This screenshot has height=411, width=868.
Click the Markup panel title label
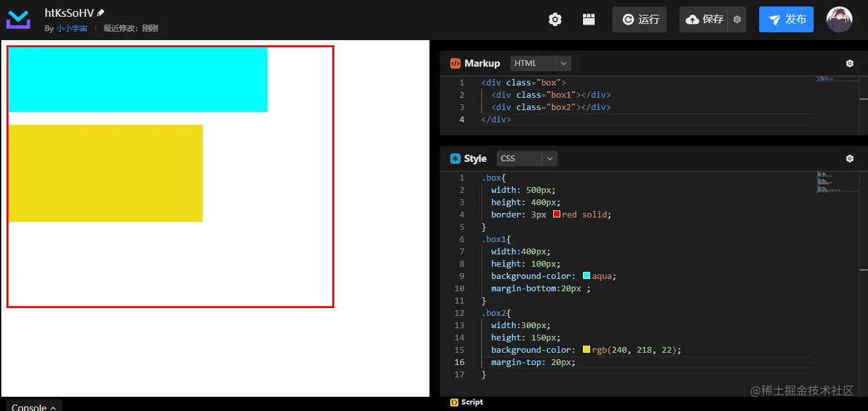482,63
